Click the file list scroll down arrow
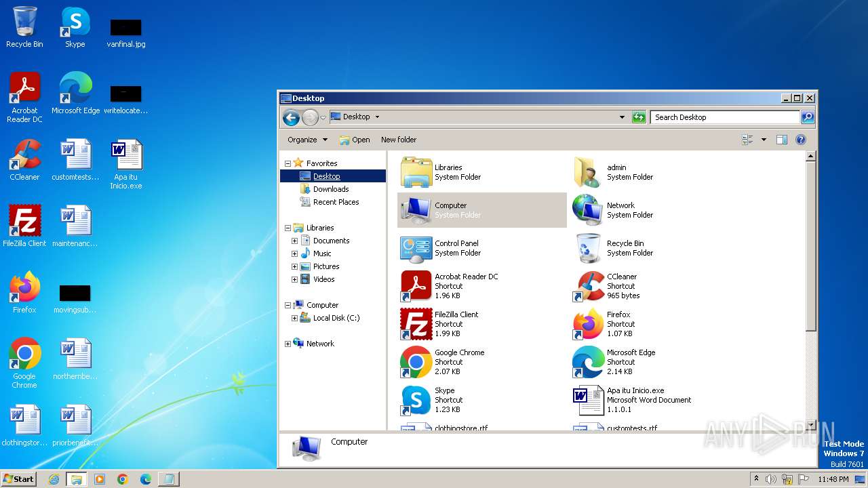 (810, 425)
